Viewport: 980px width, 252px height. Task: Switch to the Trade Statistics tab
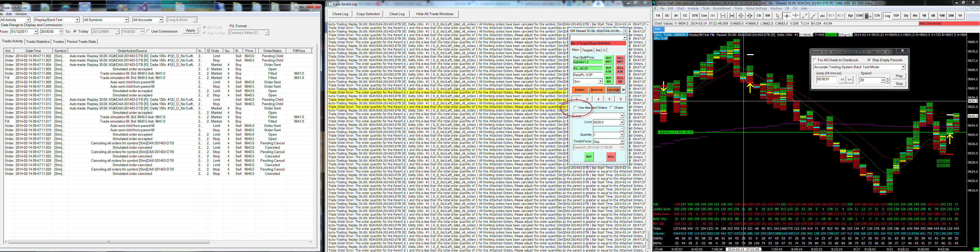tap(38, 42)
